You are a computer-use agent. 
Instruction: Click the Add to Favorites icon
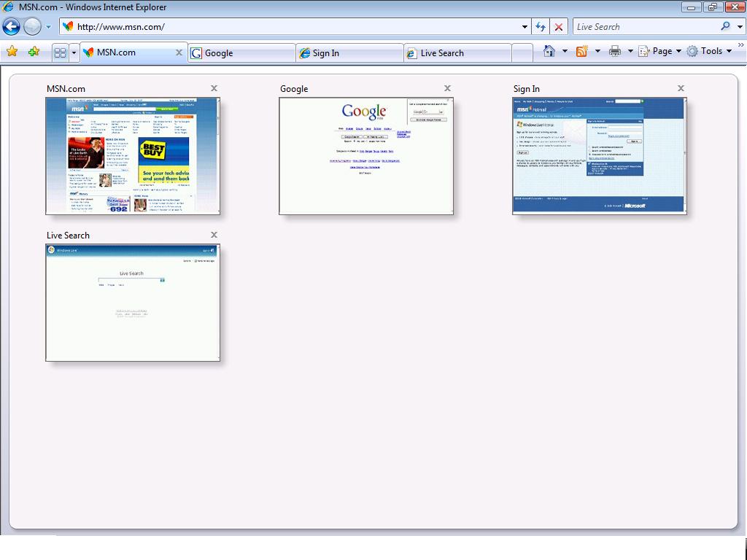[x=34, y=52]
